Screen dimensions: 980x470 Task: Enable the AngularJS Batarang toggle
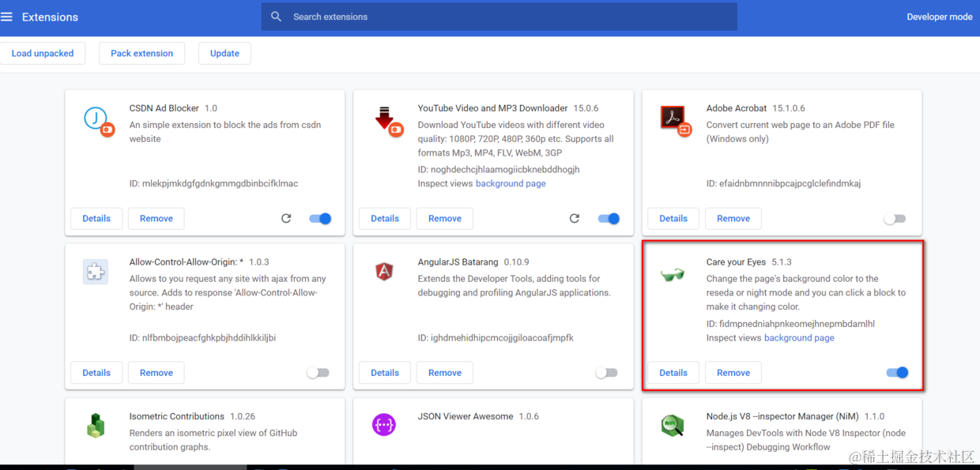point(606,373)
